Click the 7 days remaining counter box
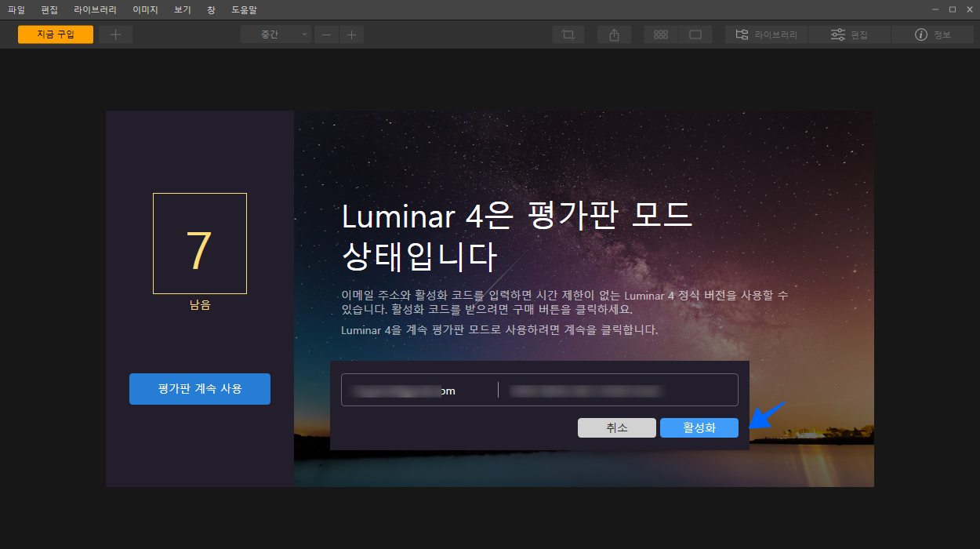Viewport: 980px width, 549px height. [x=200, y=243]
